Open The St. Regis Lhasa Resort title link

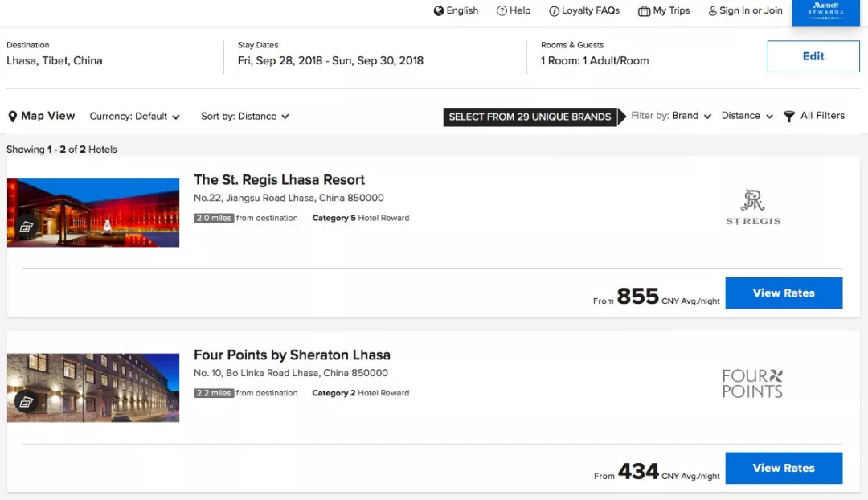(x=279, y=180)
